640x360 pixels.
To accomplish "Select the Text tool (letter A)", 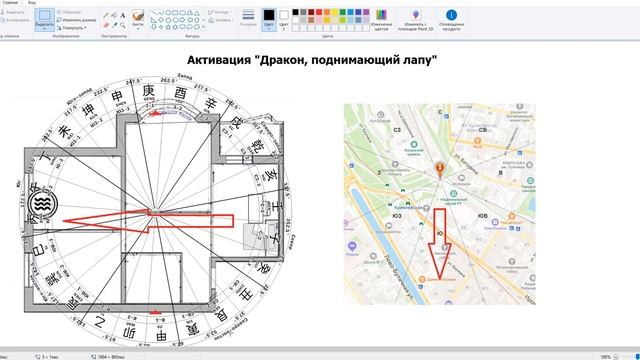I will pyautogui.click(x=122, y=15).
